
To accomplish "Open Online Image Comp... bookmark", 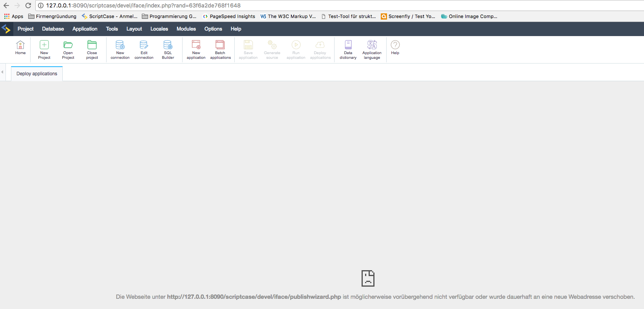I will [x=469, y=16].
